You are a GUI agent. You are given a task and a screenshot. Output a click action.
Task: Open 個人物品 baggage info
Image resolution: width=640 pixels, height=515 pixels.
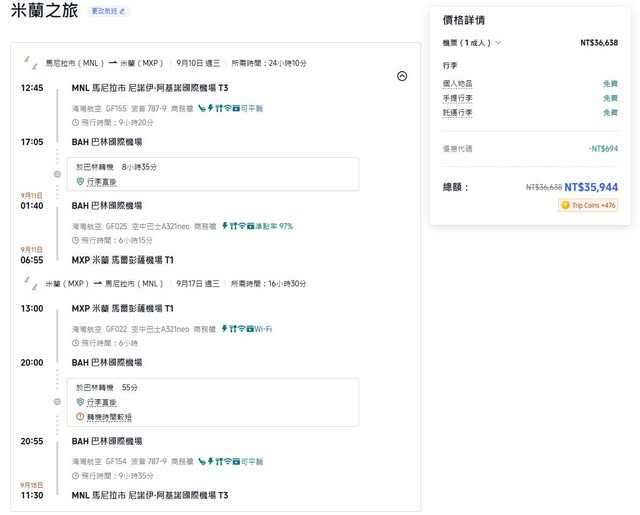click(x=457, y=84)
